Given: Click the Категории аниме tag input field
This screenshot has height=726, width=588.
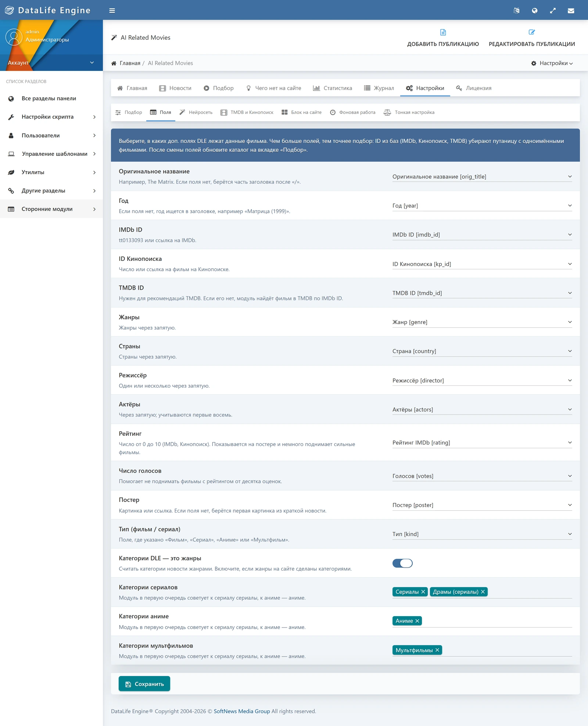Looking at the screenshot, I should [x=482, y=621].
